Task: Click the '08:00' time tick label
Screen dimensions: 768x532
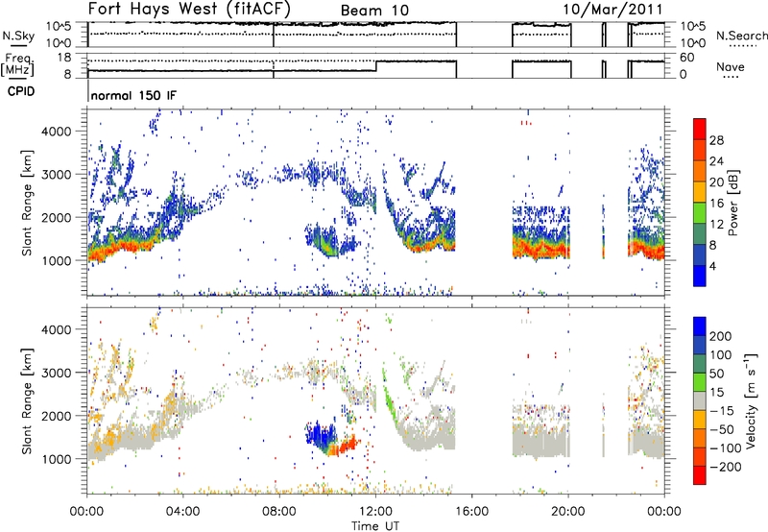Action: (279, 512)
